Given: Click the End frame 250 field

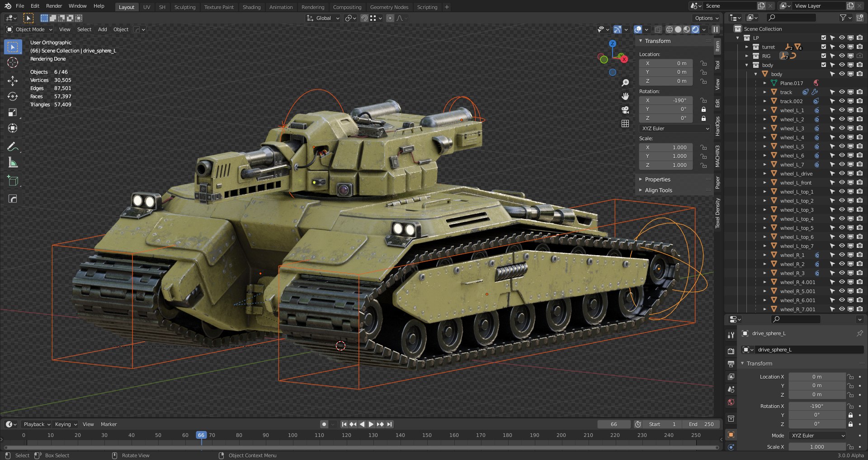Looking at the screenshot, I should pos(702,424).
